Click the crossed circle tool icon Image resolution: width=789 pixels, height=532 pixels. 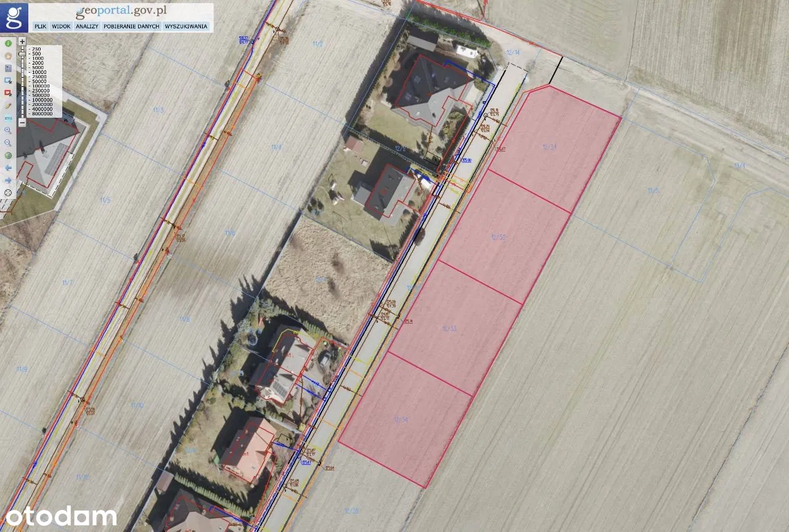click(x=8, y=192)
